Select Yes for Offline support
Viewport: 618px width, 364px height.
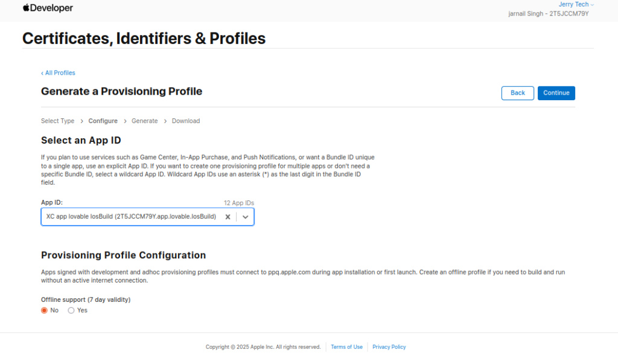coord(71,310)
